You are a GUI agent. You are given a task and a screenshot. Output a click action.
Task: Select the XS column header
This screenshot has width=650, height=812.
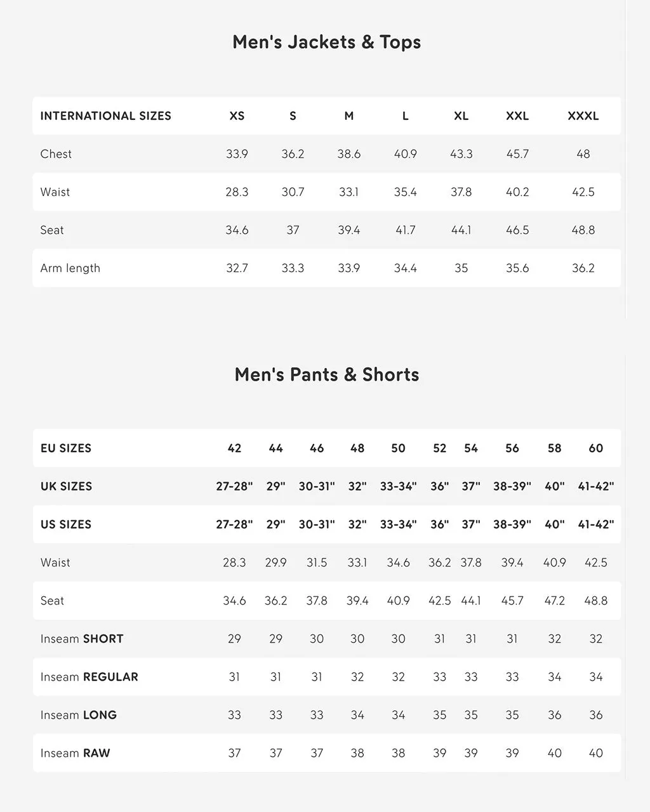point(237,116)
